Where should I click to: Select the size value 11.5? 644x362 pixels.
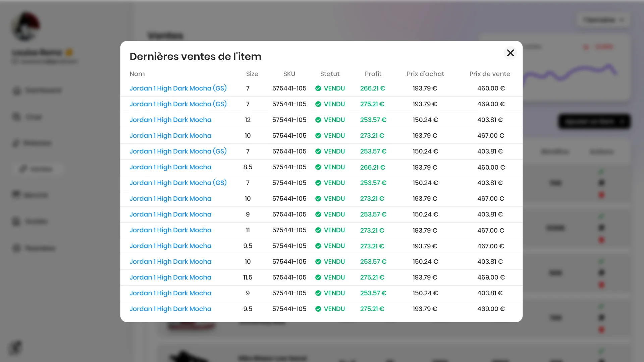[x=248, y=278]
